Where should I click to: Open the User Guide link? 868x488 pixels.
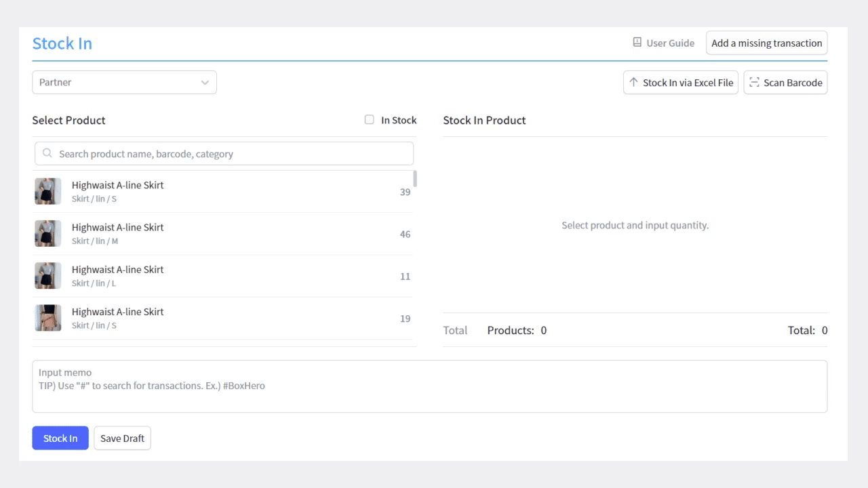point(670,43)
